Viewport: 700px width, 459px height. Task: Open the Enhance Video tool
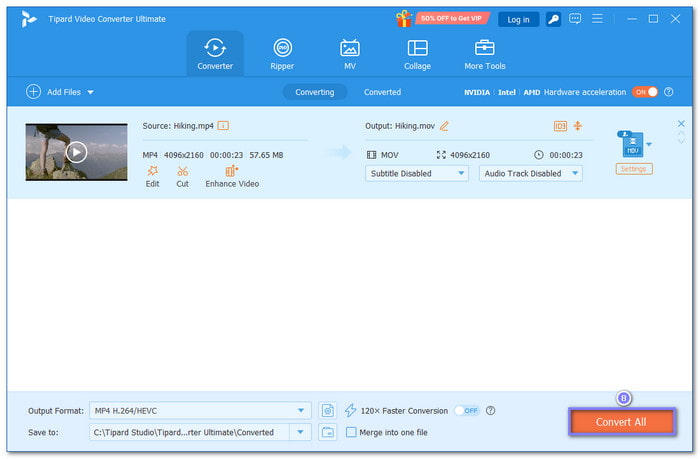[x=232, y=177]
